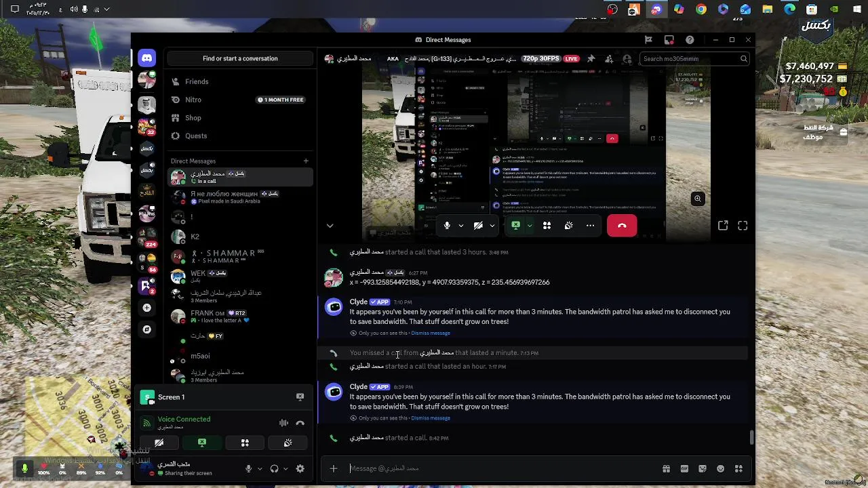The width and height of the screenshot is (868, 488).
Task: Toggle camera in call controls
Action: pos(478,226)
